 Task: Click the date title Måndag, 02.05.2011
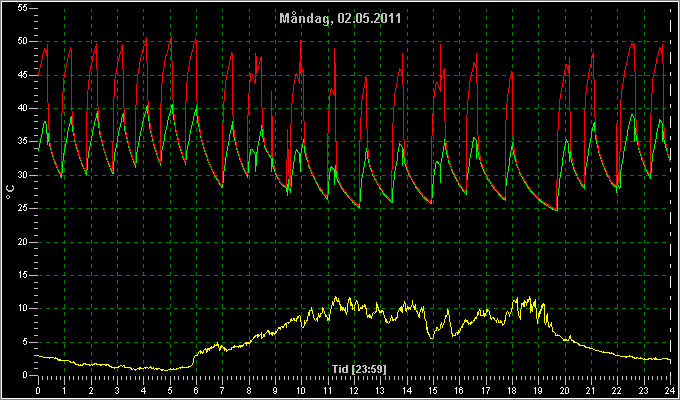coord(340,19)
